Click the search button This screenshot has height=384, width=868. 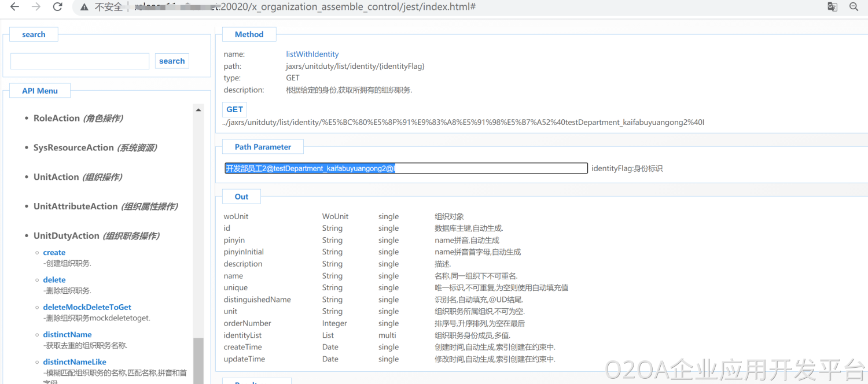[x=172, y=61]
